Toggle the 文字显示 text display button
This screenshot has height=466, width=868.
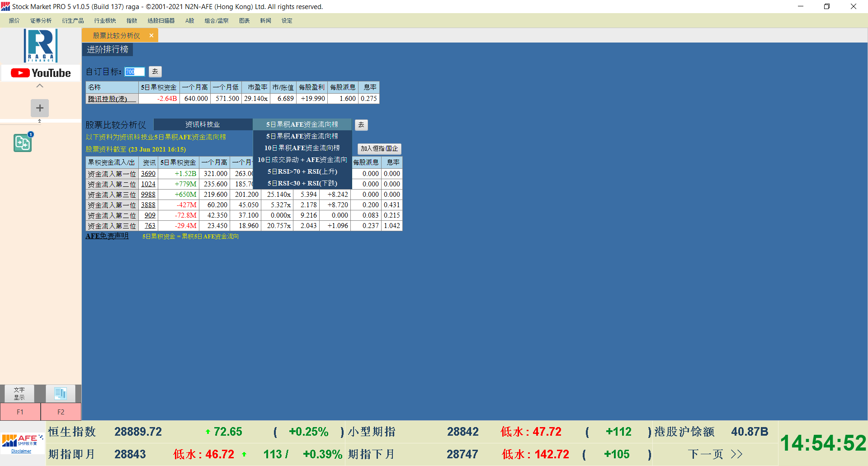[19, 393]
